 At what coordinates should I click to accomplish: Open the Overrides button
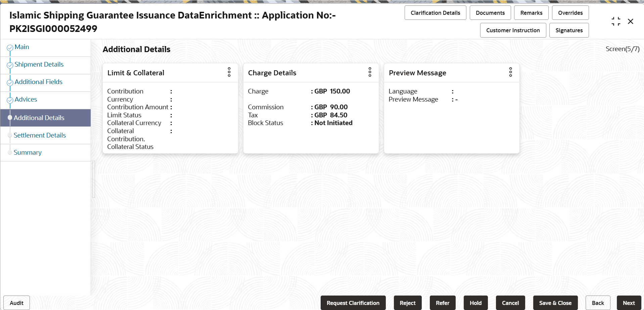(x=570, y=13)
